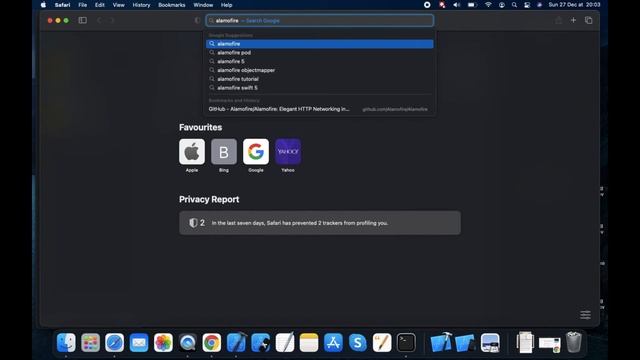Open Control Centre in menu bar
640x360 pixels.
click(x=527, y=5)
